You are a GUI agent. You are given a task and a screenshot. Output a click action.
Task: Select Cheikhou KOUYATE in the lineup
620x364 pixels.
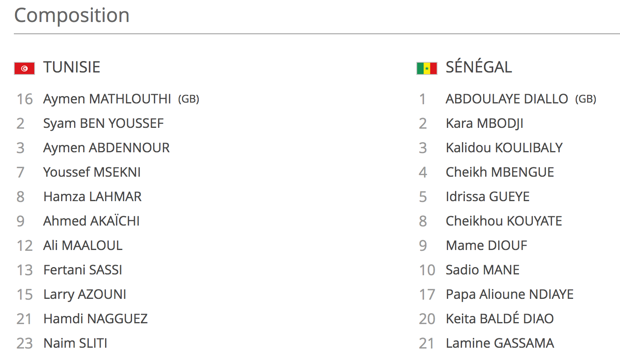pos(504,221)
